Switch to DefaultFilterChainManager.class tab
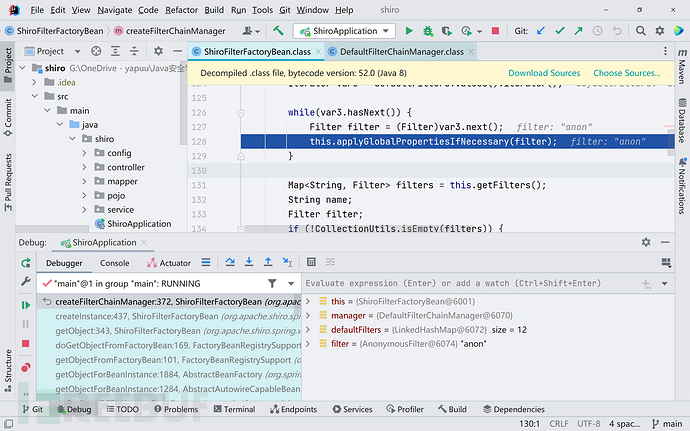Image resolution: width=690 pixels, height=431 pixels. coord(402,52)
